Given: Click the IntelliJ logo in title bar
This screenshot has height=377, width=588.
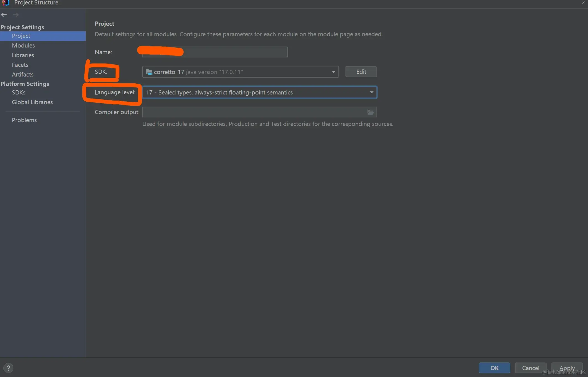Looking at the screenshot, I should 6,3.
